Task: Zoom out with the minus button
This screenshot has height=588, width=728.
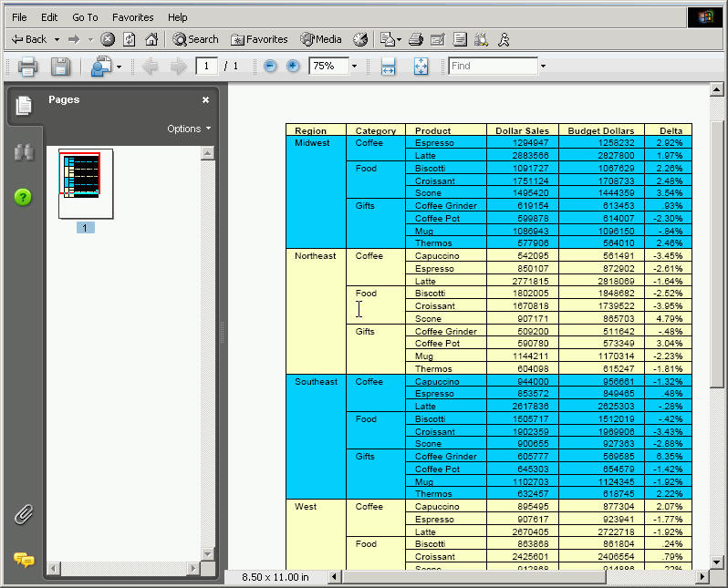Action: [270, 67]
